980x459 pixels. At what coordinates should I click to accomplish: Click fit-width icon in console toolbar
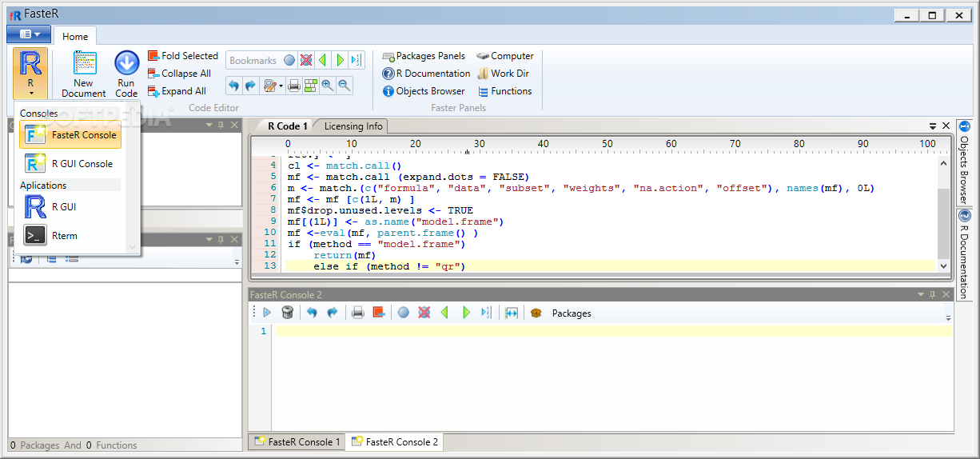pyautogui.click(x=512, y=313)
